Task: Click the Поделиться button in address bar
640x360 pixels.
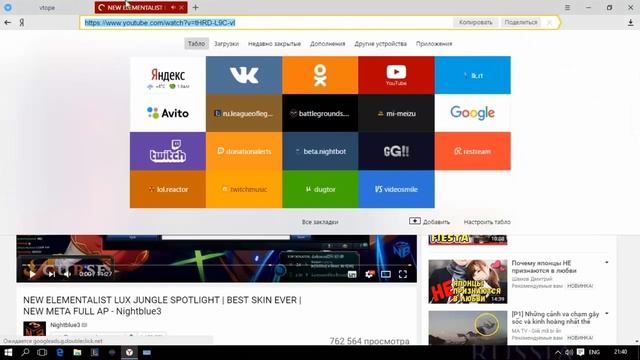Action: (521, 22)
